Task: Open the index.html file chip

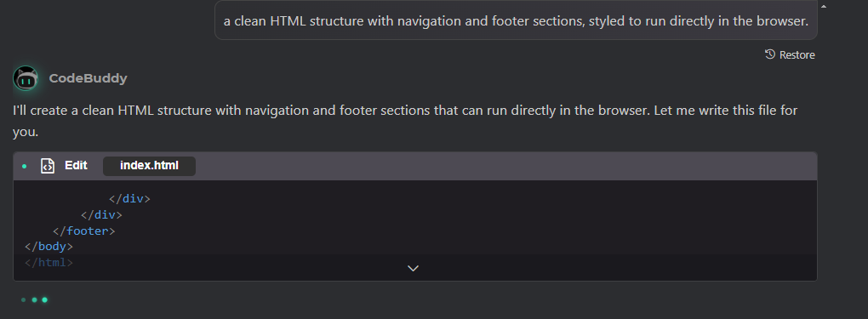Action: [149, 166]
